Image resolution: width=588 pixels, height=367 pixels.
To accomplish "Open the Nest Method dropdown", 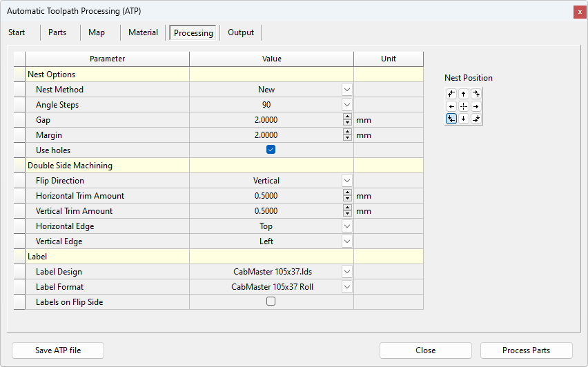I will click(x=346, y=90).
